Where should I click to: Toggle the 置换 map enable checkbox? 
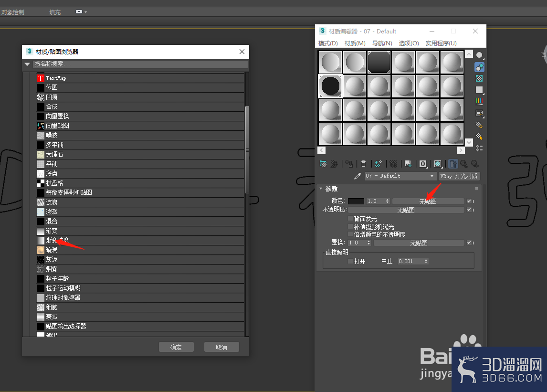[469, 243]
